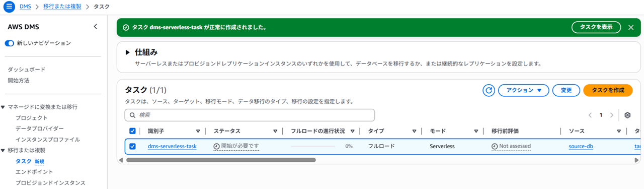The image size is (644, 189).
Task: Go to next page arrow in pagination
Action: click(611, 115)
